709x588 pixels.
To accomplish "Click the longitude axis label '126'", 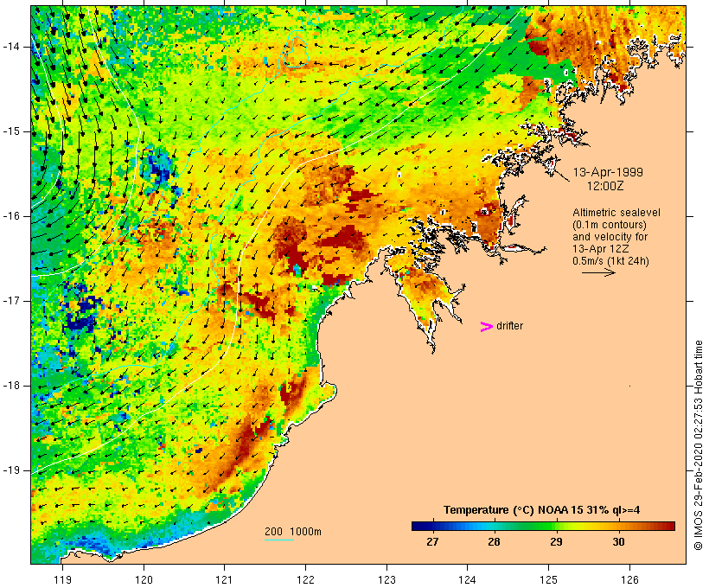I will point(629,579).
